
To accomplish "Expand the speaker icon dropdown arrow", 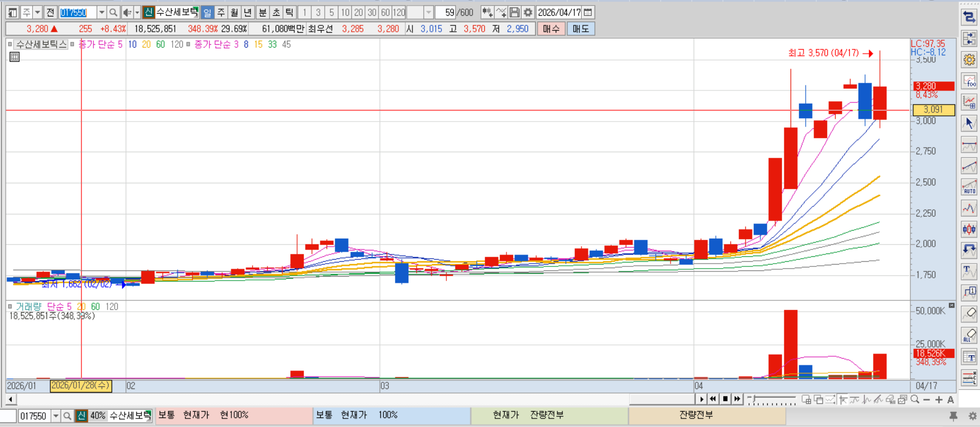I will (137, 12).
